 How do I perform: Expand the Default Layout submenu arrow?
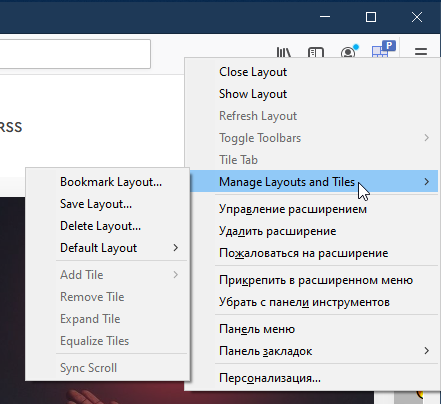[x=176, y=248]
